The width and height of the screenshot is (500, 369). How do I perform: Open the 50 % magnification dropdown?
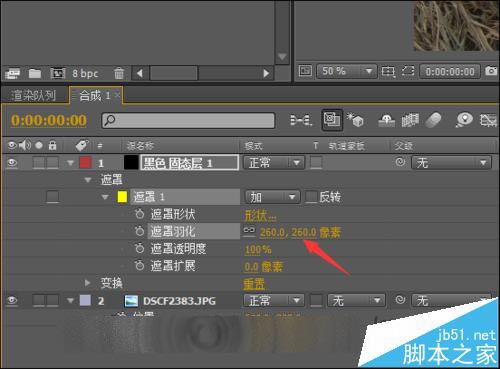click(346, 71)
